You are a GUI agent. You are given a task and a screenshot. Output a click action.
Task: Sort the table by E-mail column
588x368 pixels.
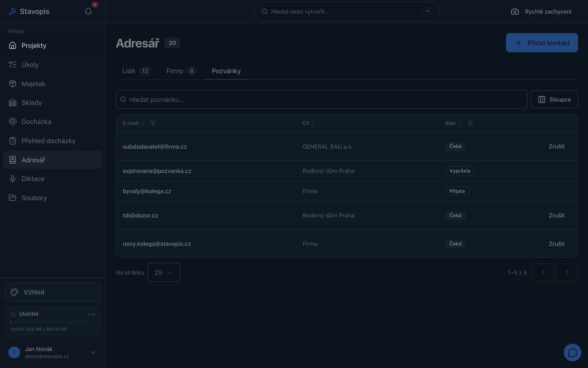coord(133,123)
